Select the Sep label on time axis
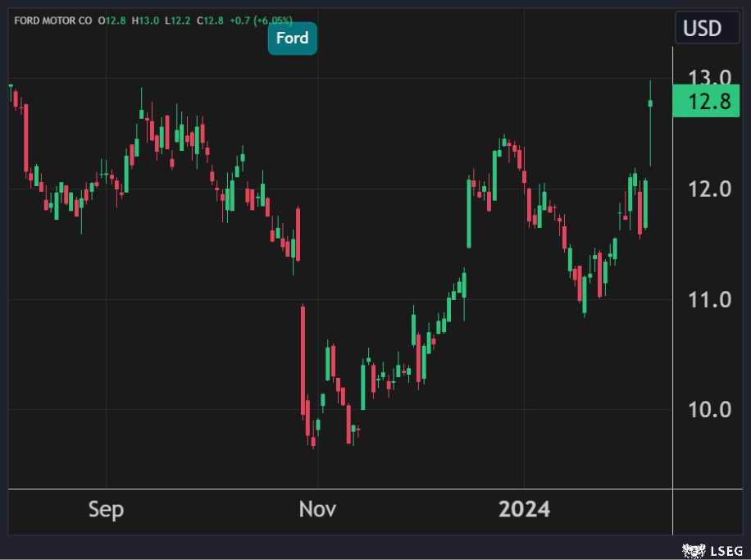Image resolution: width=751 pixels, height=560 pixels. [x=106, y=510]
